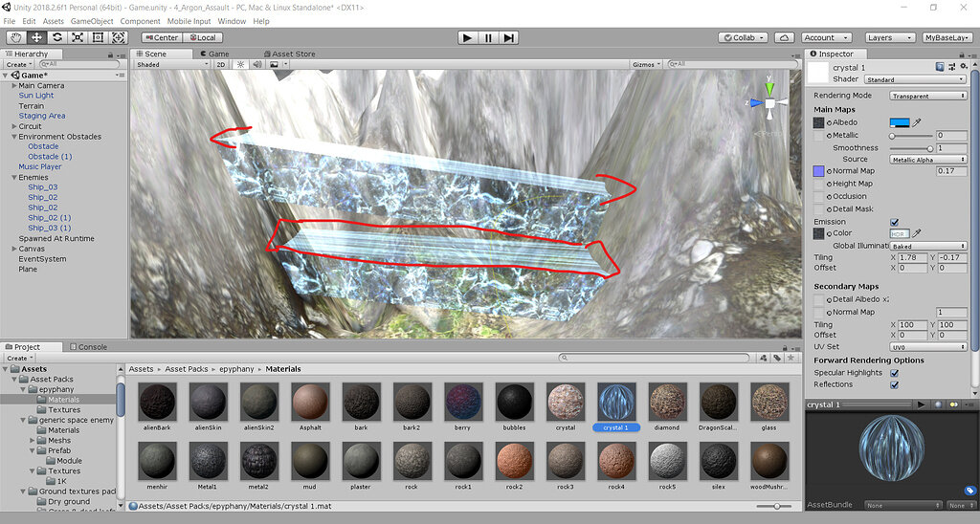
Task: Pick Emission color with eyedropper
Action: coord(916,233)
